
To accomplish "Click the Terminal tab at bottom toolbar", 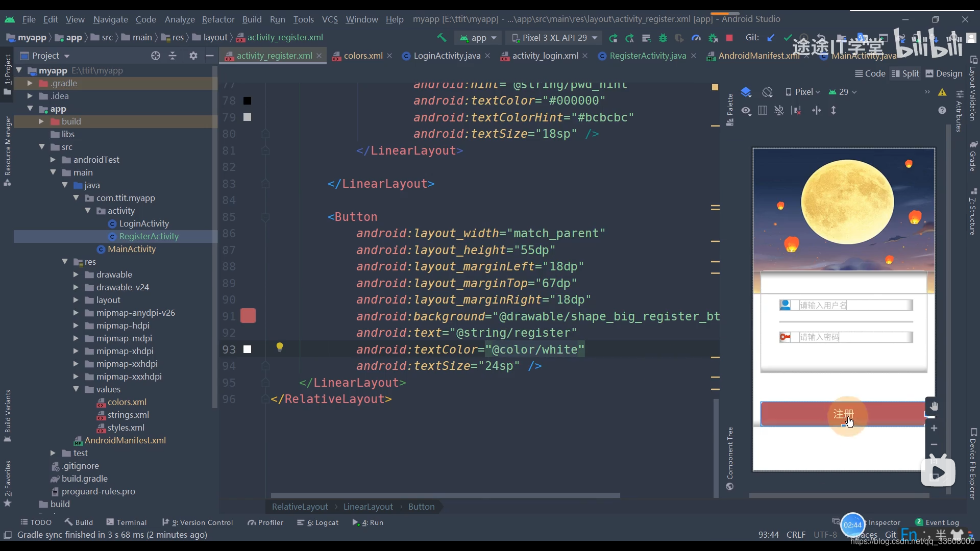I will pyautogui.click(x=131, y=522).
